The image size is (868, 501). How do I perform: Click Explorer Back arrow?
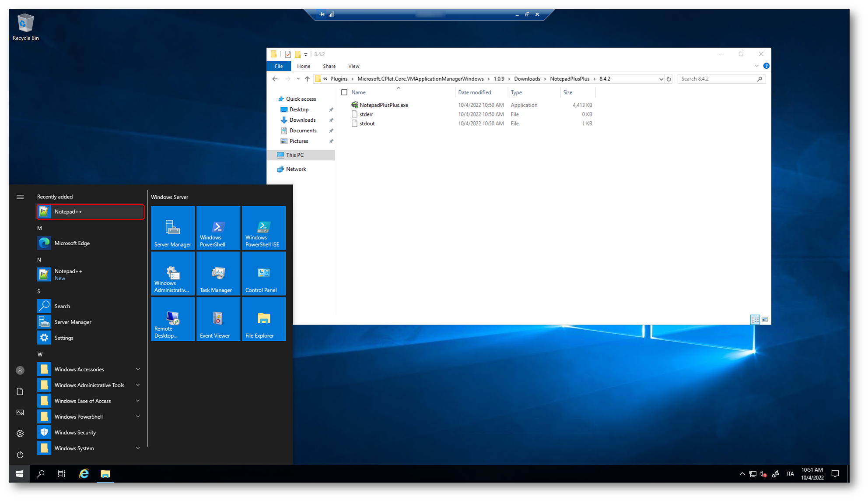[x=275, y=79]
